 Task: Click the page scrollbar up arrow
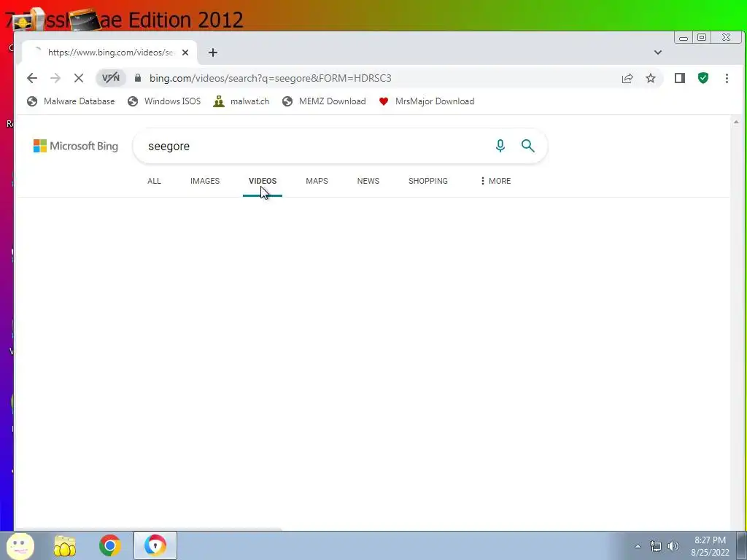[736, 122]
